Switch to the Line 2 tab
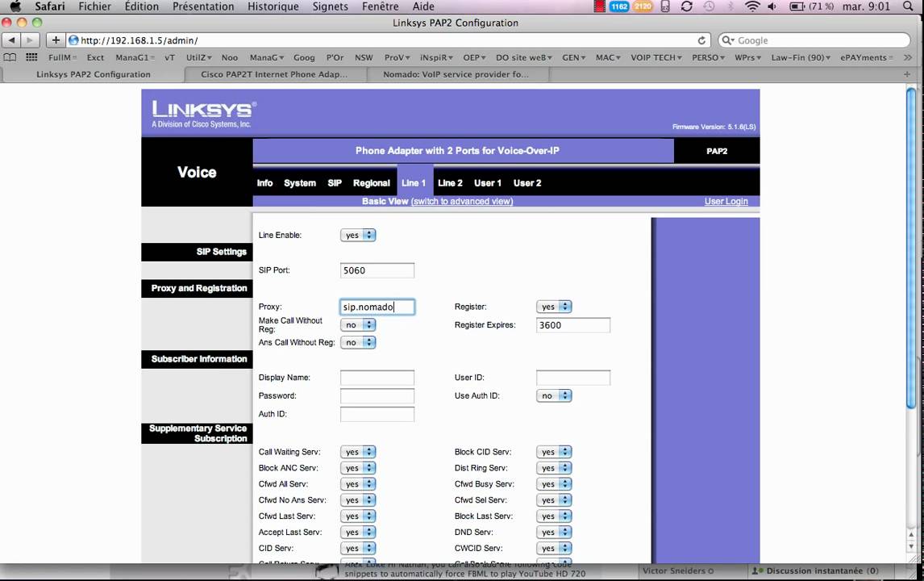 click(450, 183)
